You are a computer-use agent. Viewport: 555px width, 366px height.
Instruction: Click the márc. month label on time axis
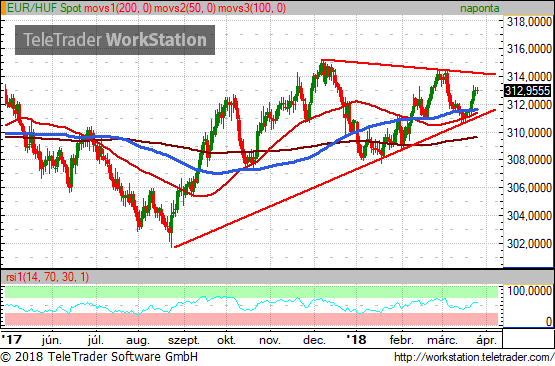click(442, 340)
